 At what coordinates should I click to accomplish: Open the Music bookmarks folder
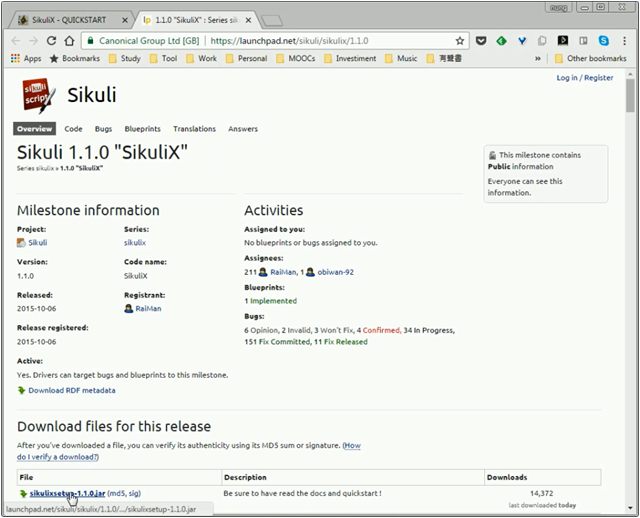tap(401, 58)
